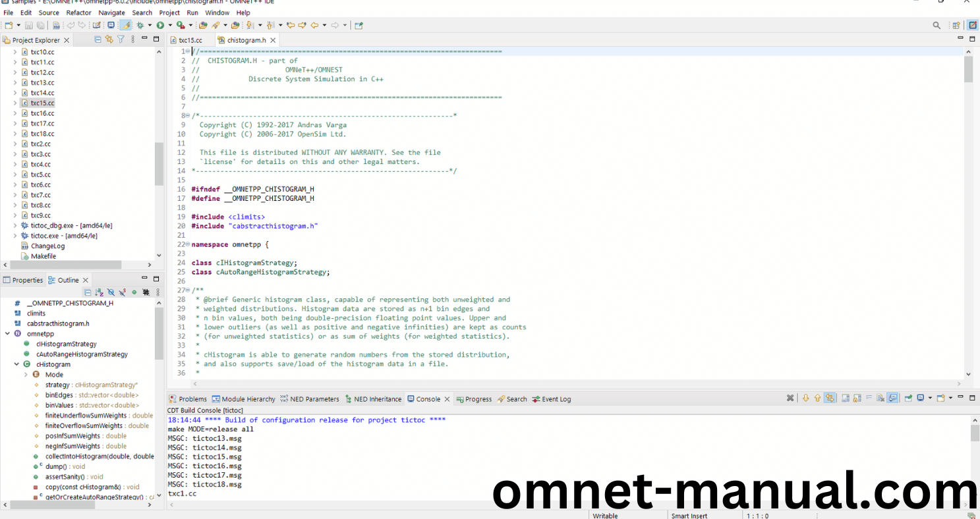980x519 pixels.
Task: Sort Outline entries alphabetically
Action: coord(99,292)
